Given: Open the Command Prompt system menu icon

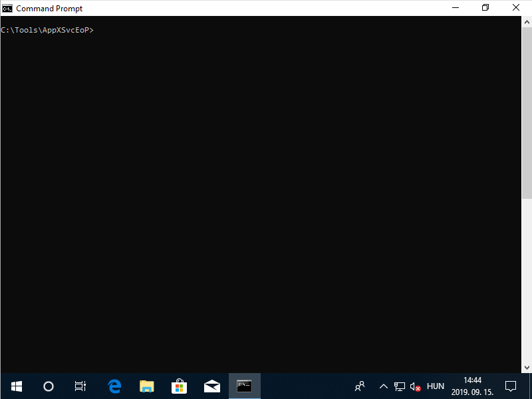Looking at the screenshot, I should click(x=7, y=8).
